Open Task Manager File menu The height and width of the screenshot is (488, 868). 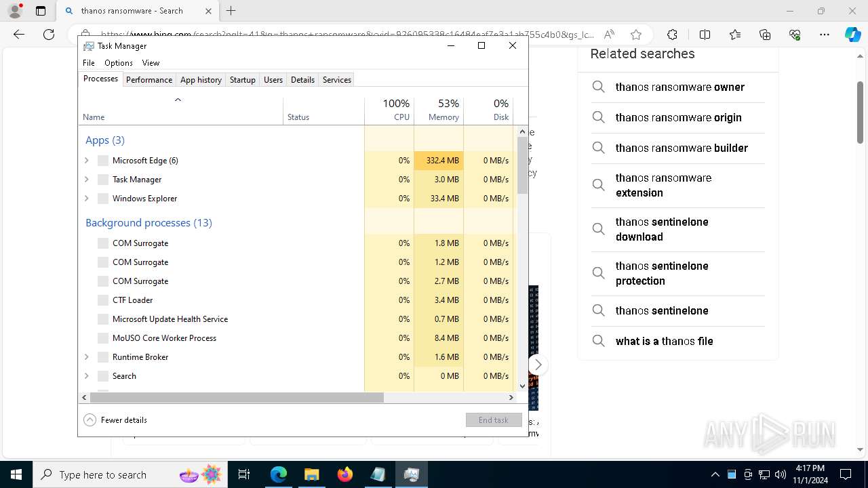click(89, 62)
